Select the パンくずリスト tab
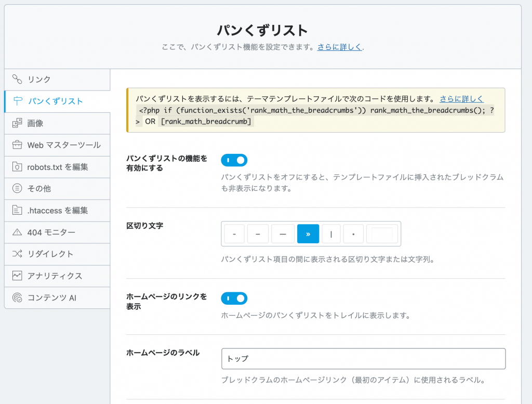532x404 pixels. pos(57,101)
